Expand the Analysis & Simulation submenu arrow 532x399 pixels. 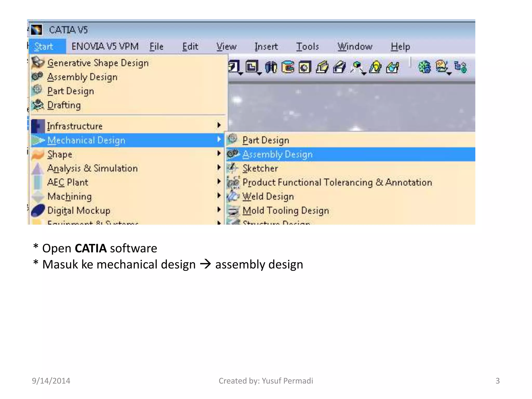pos(219,168)
